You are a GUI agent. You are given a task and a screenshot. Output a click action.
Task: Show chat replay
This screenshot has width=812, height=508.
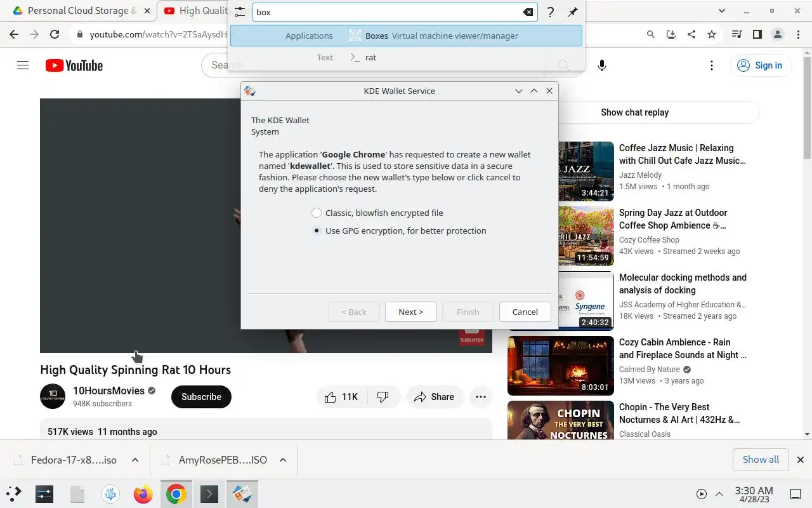pos(634,112)
